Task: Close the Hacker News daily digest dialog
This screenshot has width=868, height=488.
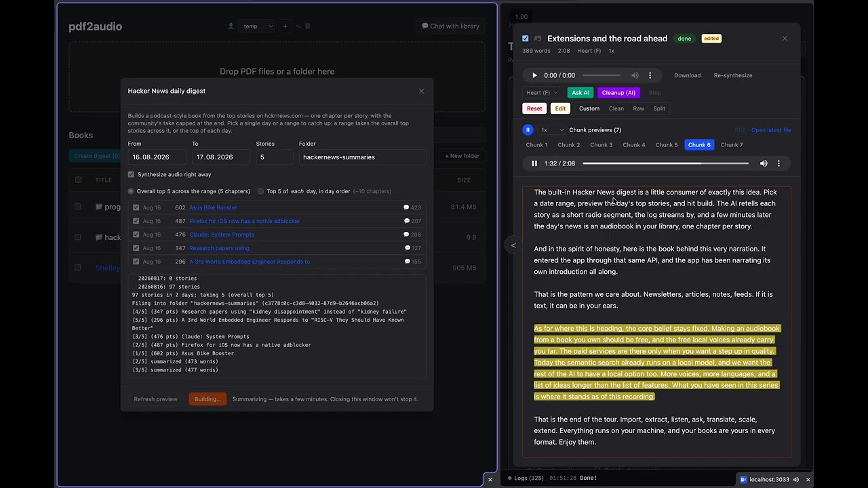Action: [421, 91]
